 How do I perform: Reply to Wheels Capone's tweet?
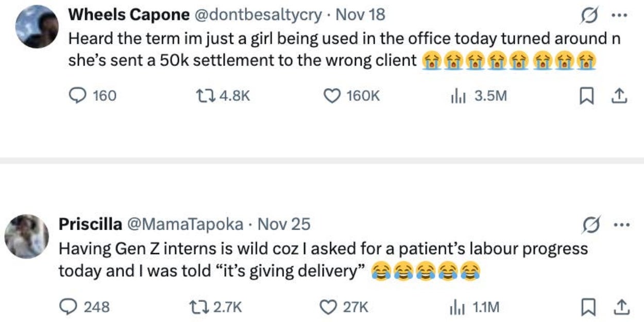pyautogui.click(x=78, y=96)
